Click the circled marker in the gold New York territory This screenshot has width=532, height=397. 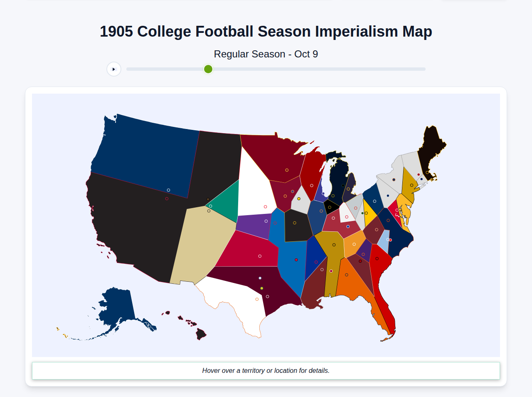412,185
